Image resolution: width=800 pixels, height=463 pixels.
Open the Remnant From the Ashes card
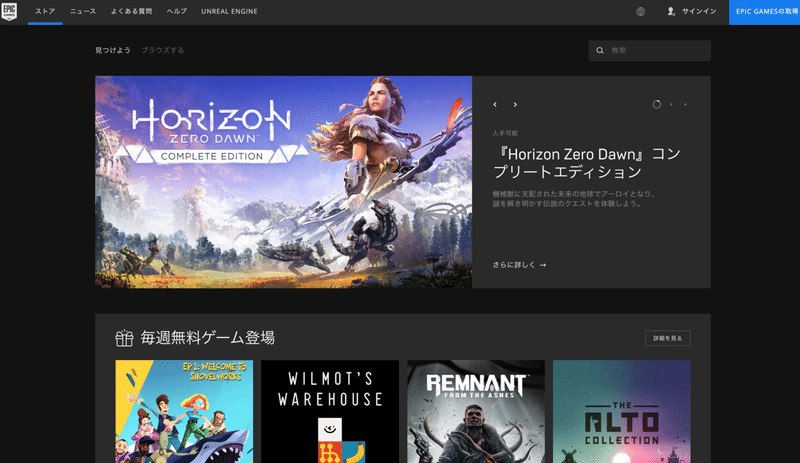(x=476, y=411)
